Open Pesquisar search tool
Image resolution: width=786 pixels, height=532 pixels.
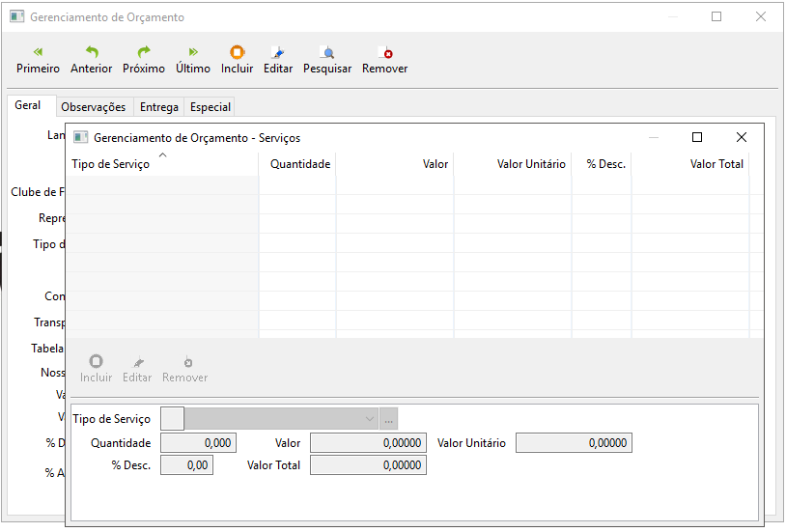point(327,60)
